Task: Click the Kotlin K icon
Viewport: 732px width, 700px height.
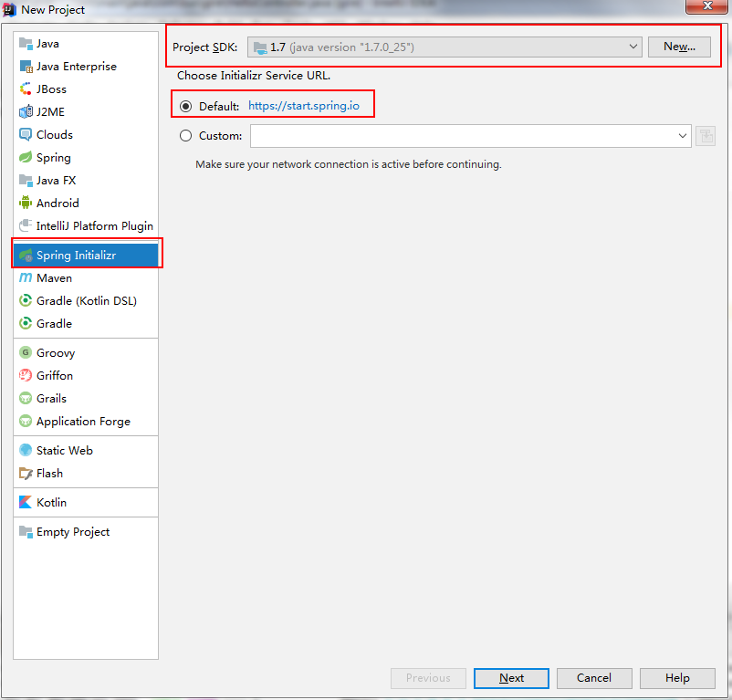Action: [x=26, y=502]
